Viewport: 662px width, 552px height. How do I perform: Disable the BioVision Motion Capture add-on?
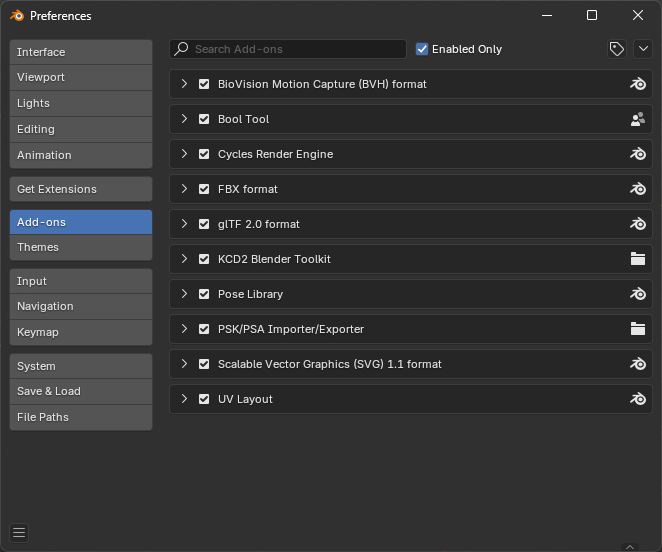(204, 84)
